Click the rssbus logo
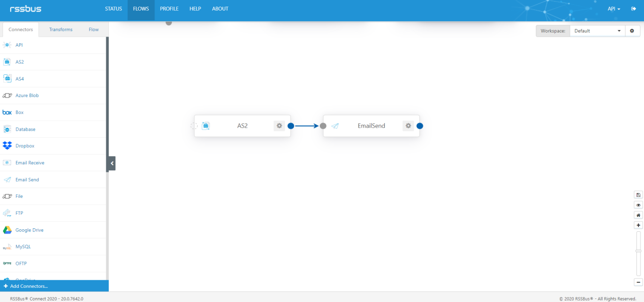The width and height of the screenshot is (644, 302). pos(25,9)
